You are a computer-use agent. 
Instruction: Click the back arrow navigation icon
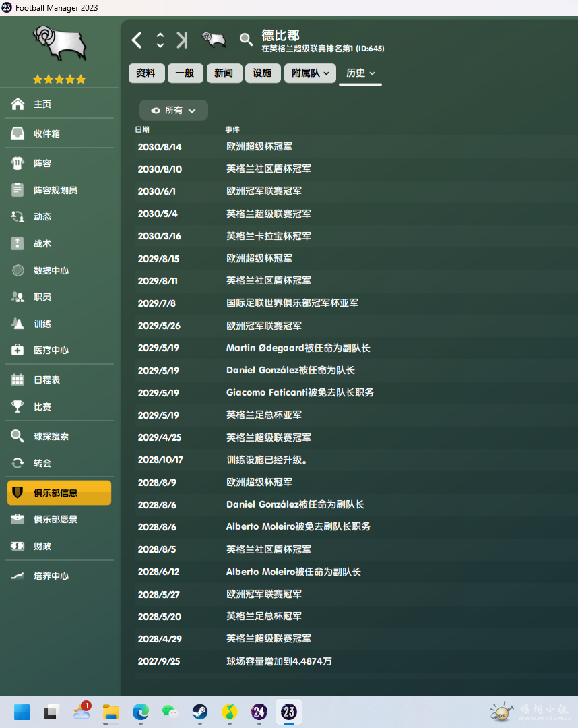(x=137, y=40)
